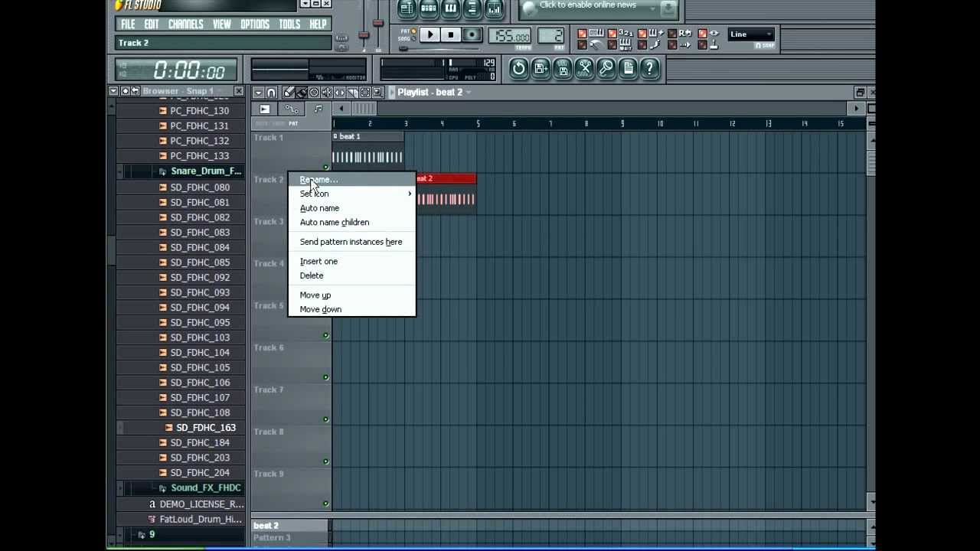
Task: Select the playlist zoom magnifier tool
Action: click(377, 93)
